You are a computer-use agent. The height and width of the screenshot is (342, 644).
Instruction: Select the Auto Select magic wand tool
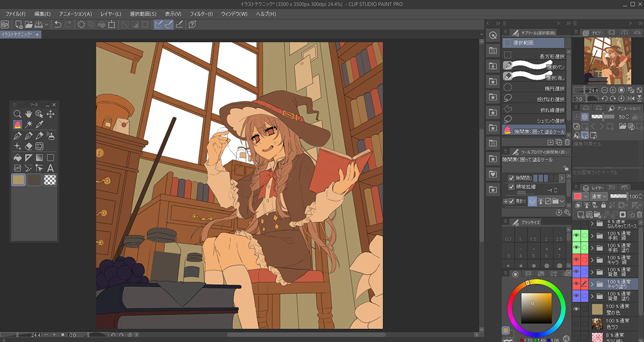(x=28, y=124)
